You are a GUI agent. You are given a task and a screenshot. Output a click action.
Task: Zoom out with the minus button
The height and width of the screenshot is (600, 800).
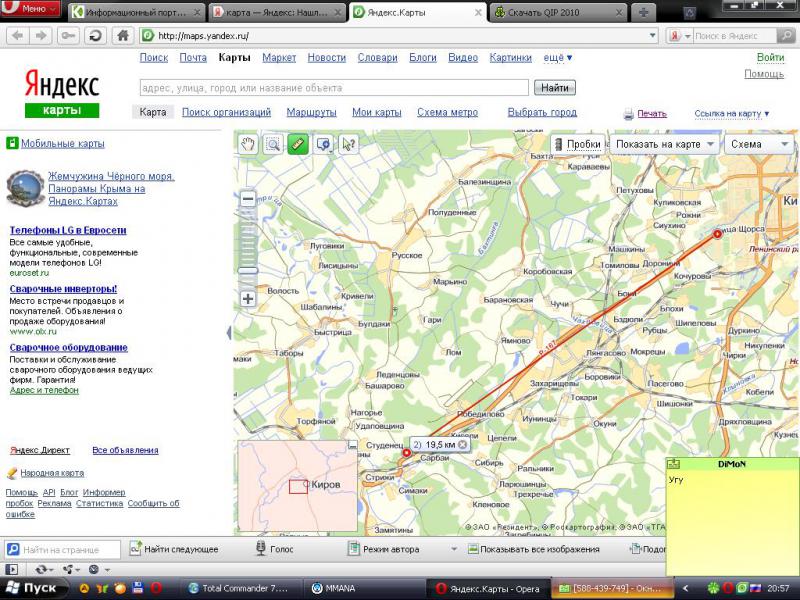(x=248, y=199)
